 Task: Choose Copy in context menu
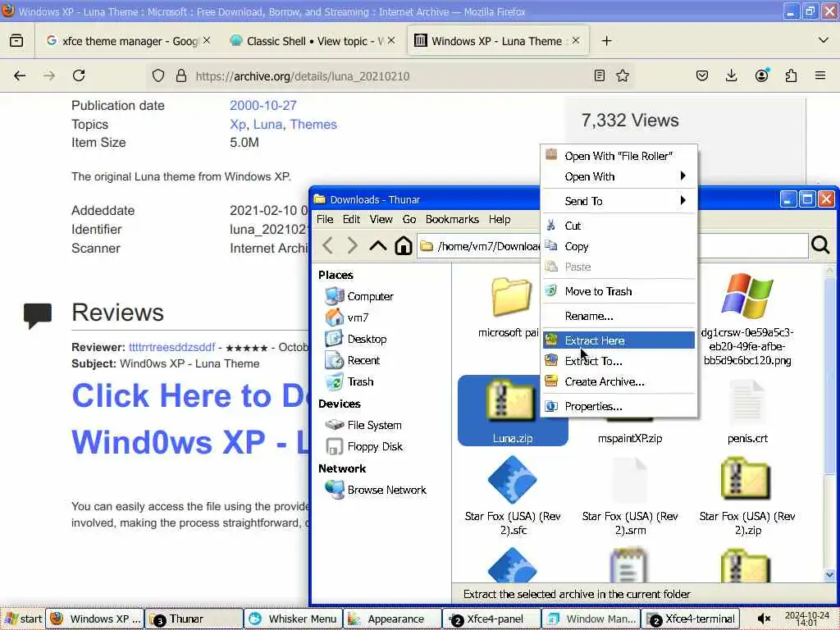pos(619,246)
